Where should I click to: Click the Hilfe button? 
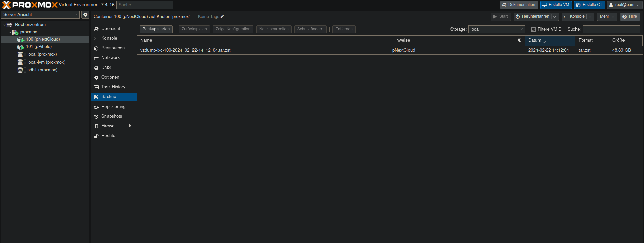tap(630, 17)
